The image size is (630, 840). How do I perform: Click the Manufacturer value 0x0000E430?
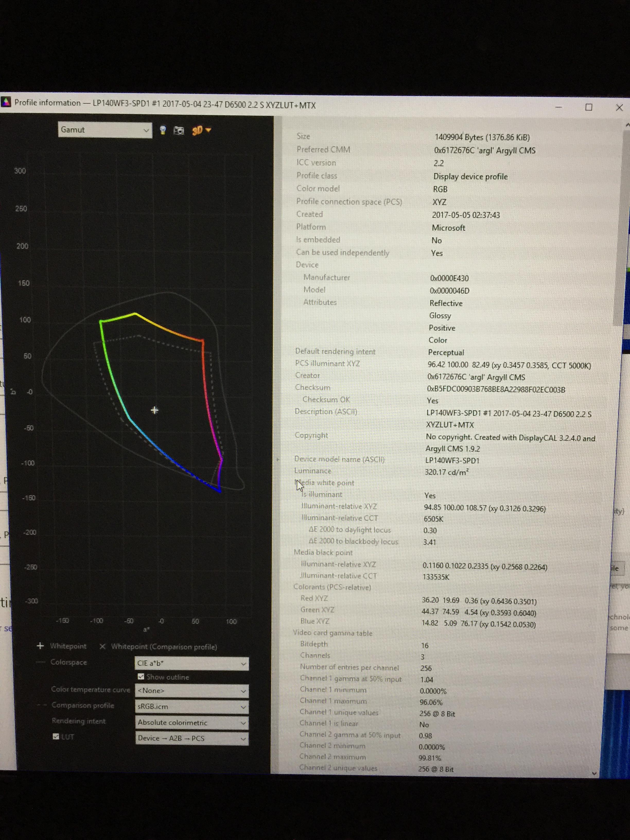(x=449, y=278)
